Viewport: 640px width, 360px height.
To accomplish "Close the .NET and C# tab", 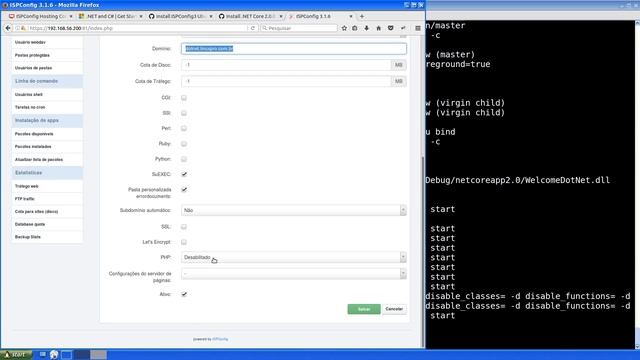I will (x=141, y=16).
